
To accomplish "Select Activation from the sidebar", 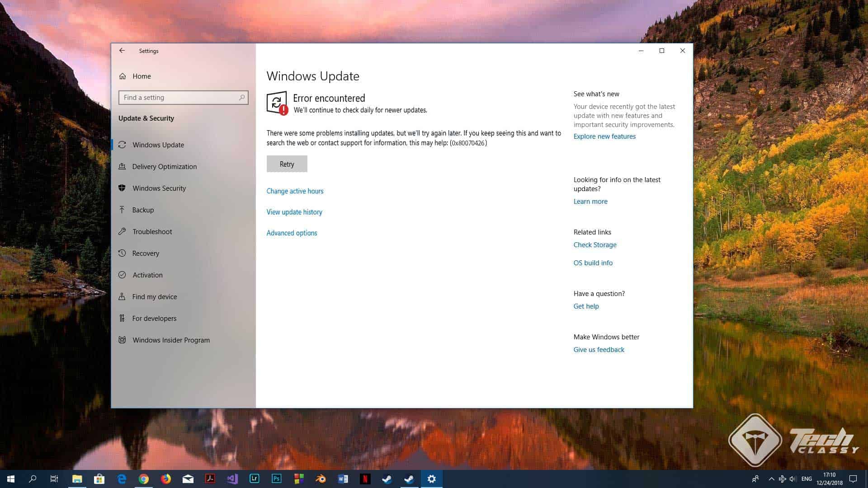I will [147, 275].
